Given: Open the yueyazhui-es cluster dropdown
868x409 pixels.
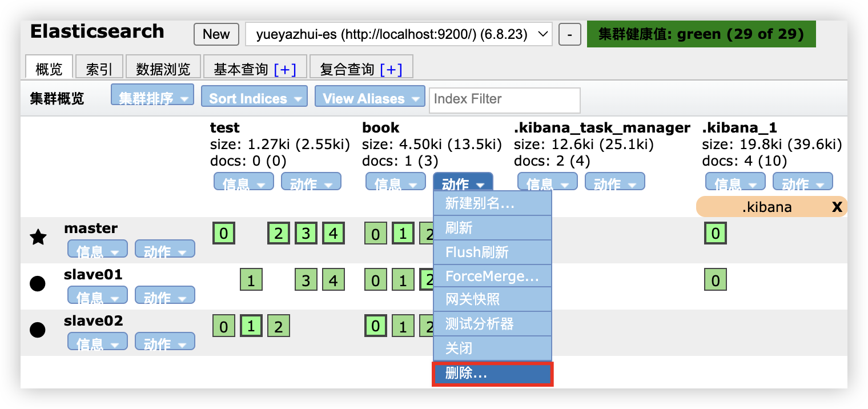Looking at the screenshot, I should [x=399, y=34].
